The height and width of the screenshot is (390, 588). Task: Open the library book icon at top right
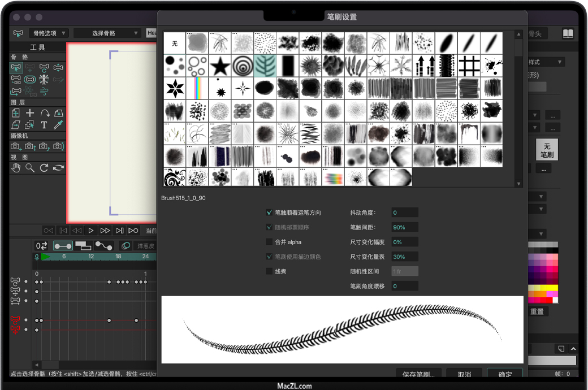568,34
